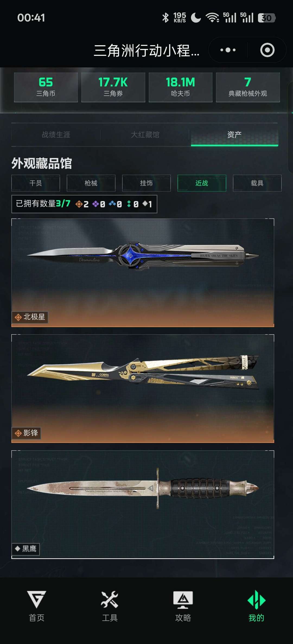Viewport: 293px width, 644px height.
Task: Filter collection by 挂饰
Action: pos(146,183)
